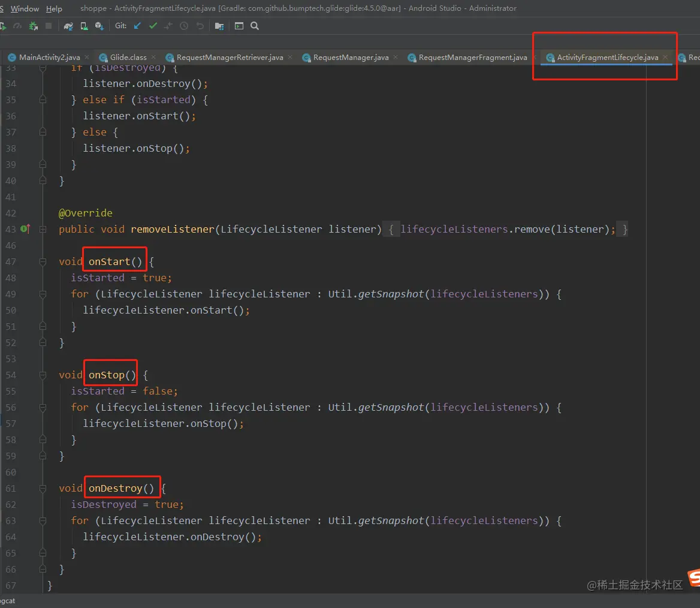
Task: Close the RequestManager.java tab
Action: coord(396,57)
